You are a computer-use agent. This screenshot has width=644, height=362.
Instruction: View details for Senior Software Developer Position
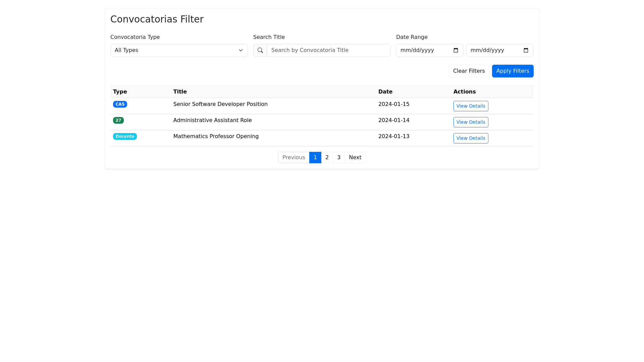471,106
